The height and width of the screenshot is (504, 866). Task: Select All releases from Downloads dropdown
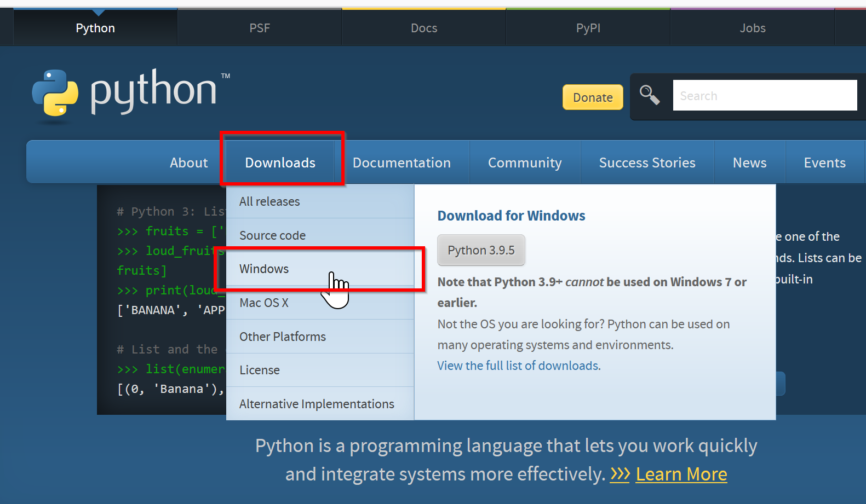[x=320, y=201]
